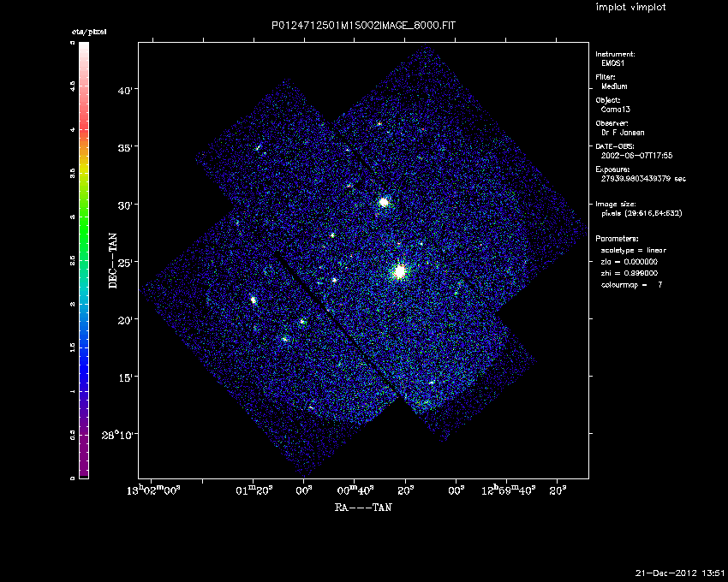Click the "Parameters:" header label

[x=617, y=239]
